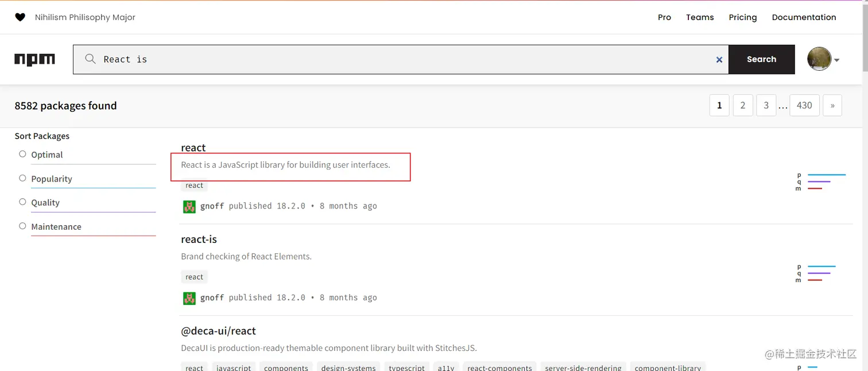Click design-systems tag under @deca-ui/react

click(348, 368)
